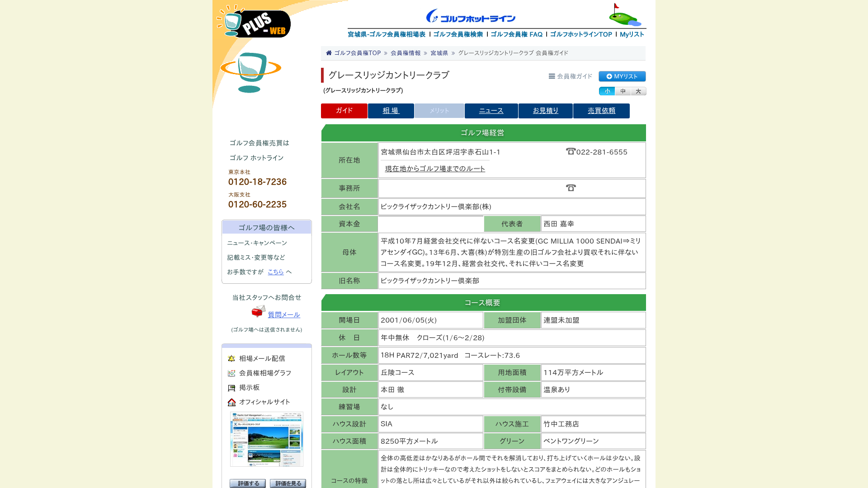This screenshot has height=488, width=868.
Task: Open 掲示板 via bulletin board icon
Action: click(x=231, y=388)
